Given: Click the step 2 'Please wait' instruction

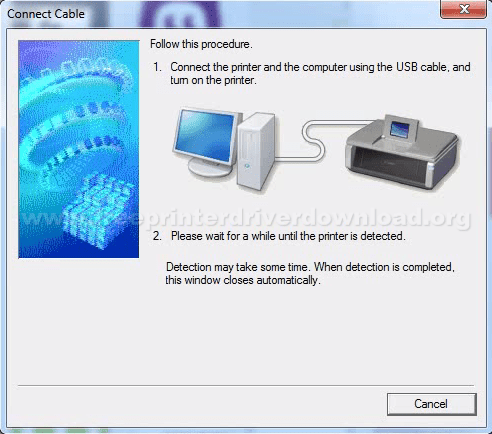Looking at the screenshot, I should [279, 236].
